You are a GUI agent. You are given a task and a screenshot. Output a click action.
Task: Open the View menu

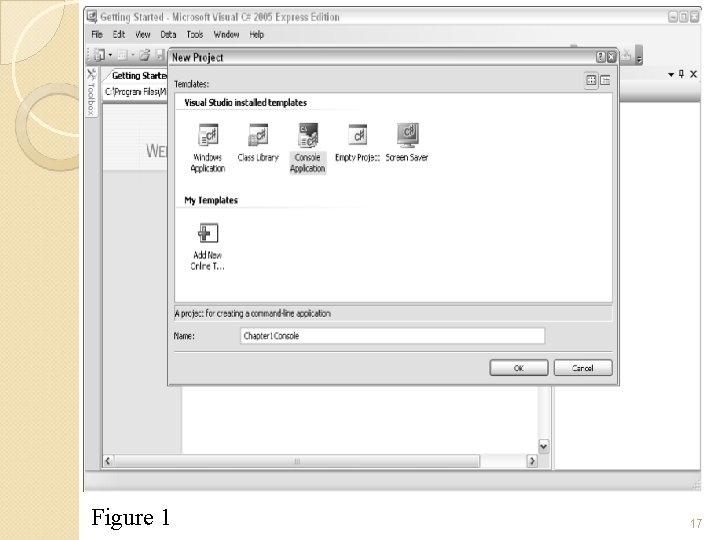pos(142,34)
